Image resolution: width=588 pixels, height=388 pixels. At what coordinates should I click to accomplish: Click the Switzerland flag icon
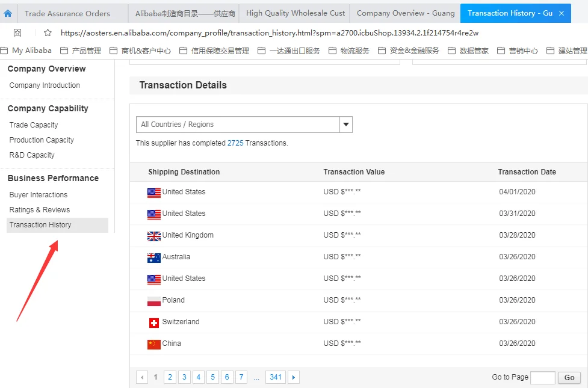(x=154, y=322)
